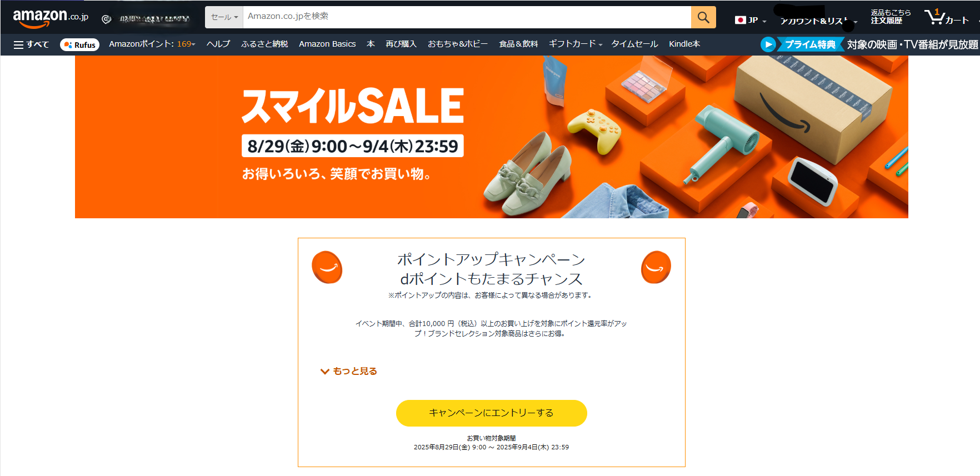The height and width of the screenshot is (476, 980).
Task: Open the hamburger すべて menu
Action: (31, 44)
